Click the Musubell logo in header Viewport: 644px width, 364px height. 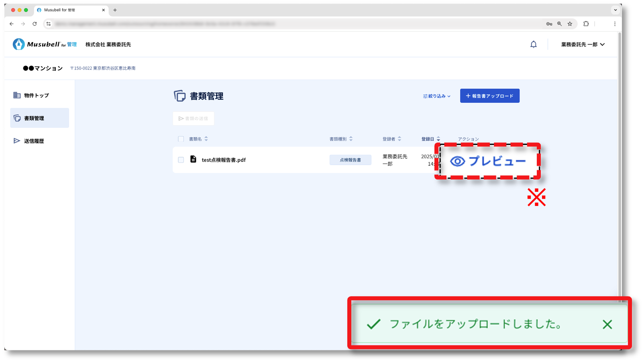tap(45, 44)
